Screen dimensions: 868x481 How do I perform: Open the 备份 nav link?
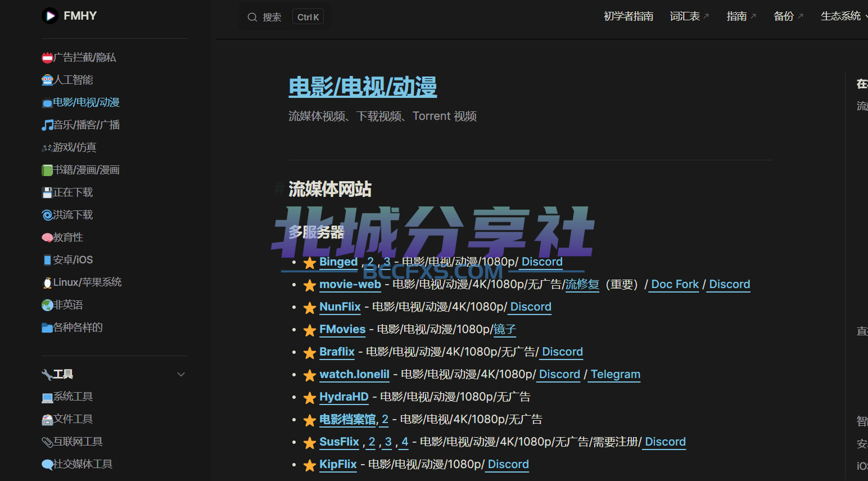(788, 16)
